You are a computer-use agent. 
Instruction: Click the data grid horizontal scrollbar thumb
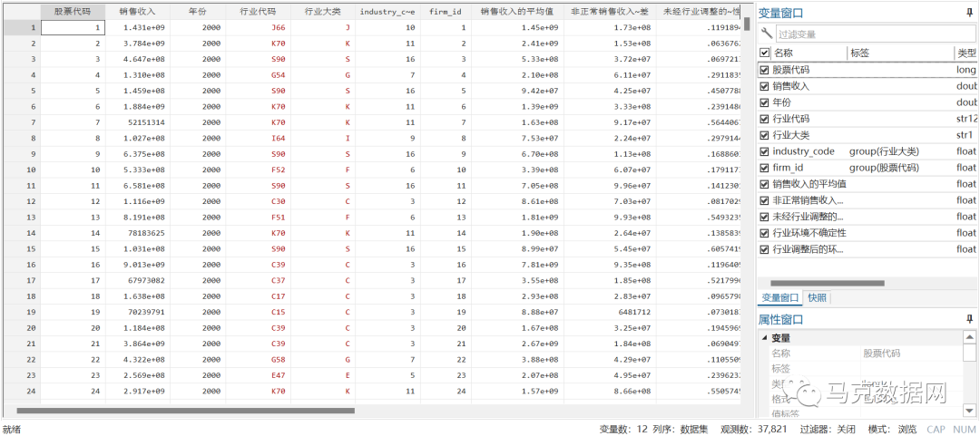(186, 411)
